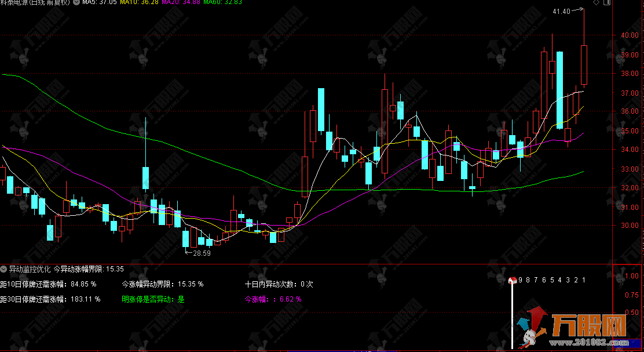The image size is (644, 352).
Task: Click the 异动监控优化 indicator name
Action: click(30, 269)
